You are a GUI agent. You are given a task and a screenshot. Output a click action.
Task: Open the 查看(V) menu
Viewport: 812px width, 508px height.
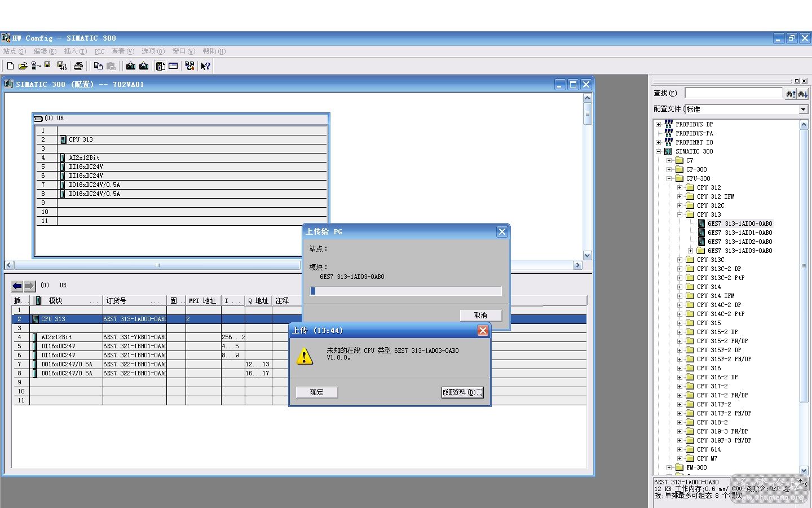pyautogui.click(x=122, y=51)
